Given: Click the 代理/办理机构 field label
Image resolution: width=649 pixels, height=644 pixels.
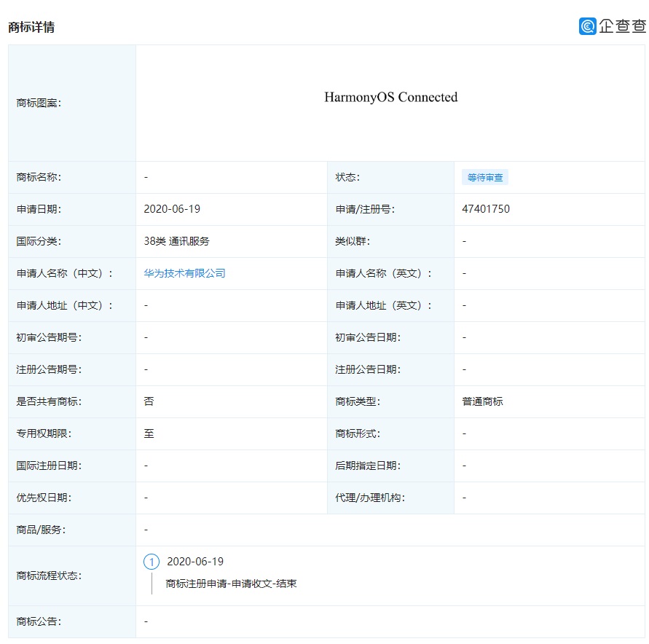Looking at the screenshot, I should click(370, 498).
